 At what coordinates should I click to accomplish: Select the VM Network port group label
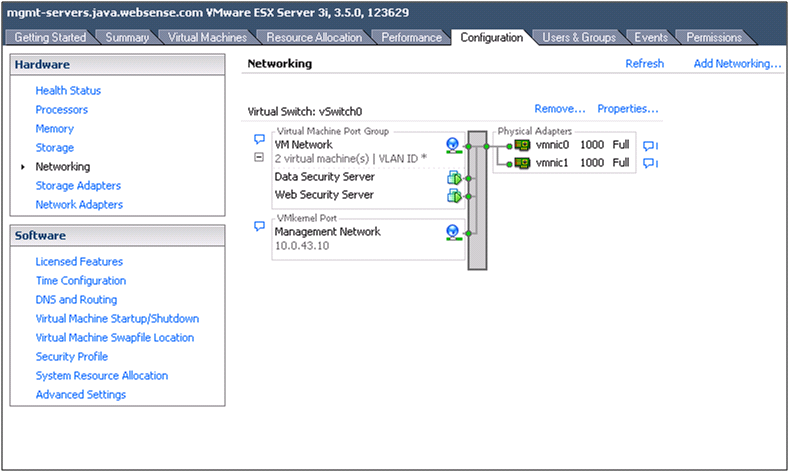[x=303, y=145]
